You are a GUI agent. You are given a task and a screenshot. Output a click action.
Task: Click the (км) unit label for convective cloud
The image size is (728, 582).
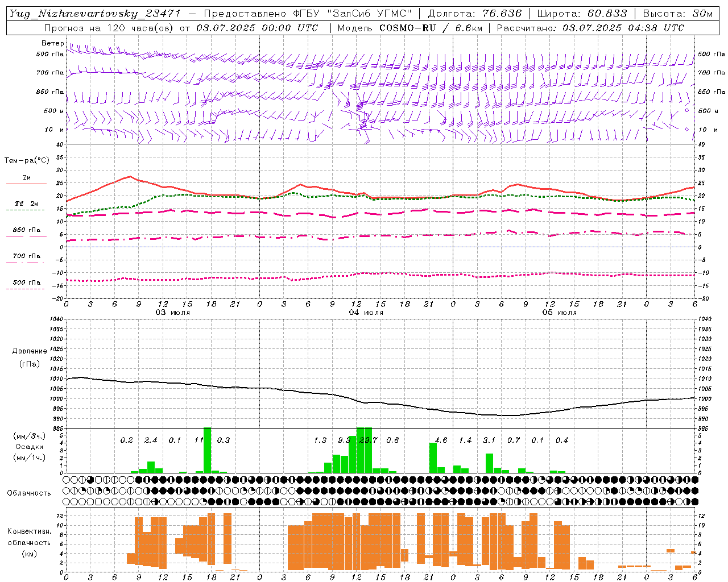point(29,554)
